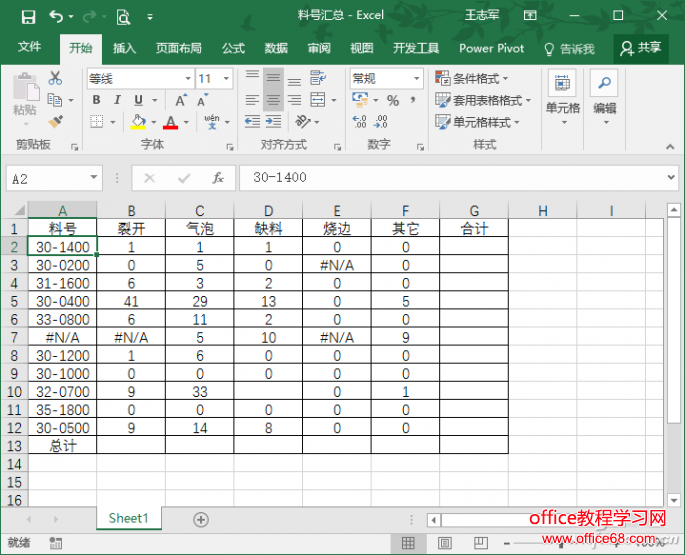
Task: Open the Name Box dropdown arrow
Action: (x=94, y=178)
